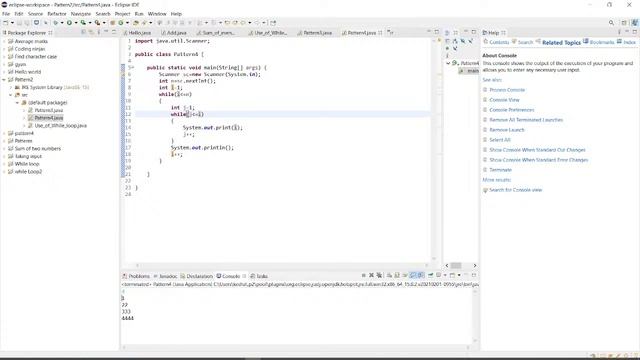Open the Index link in Help
This screenshot has width=640, height=360.
tap(629, 42)
